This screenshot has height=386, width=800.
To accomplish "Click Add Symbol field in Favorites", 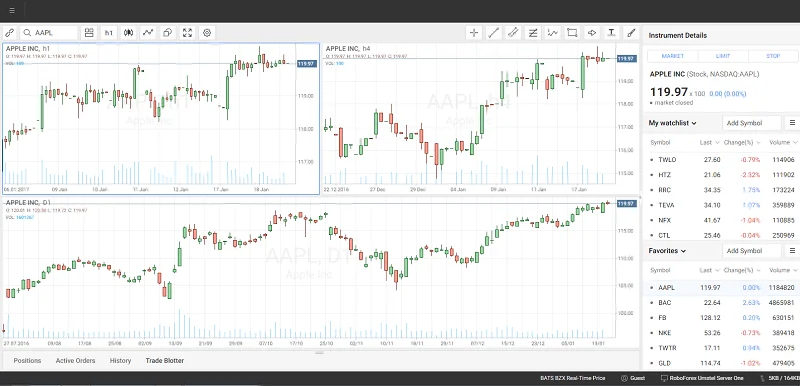I will (x=752, y=251).
